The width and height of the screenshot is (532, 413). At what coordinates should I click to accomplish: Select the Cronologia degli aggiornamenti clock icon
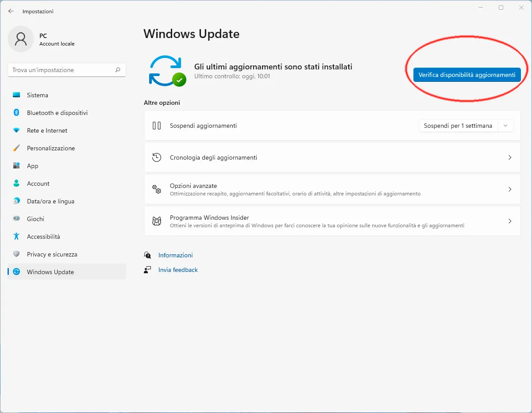(157, 157)
